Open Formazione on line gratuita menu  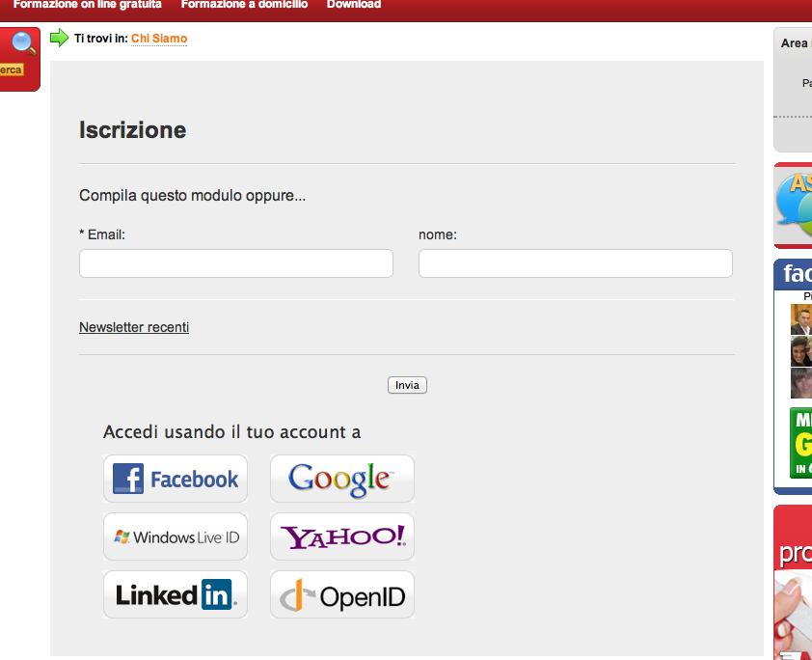[87, 5]
